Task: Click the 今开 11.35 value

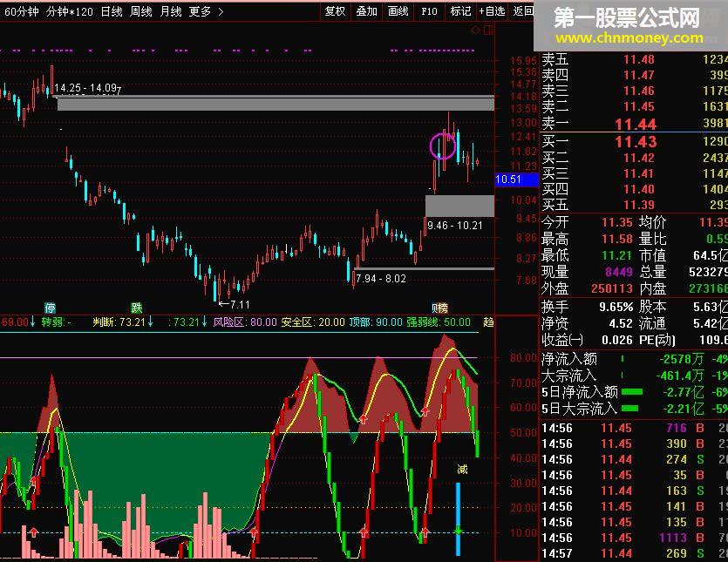Action: pyautogui.click(x=617, y=222)
